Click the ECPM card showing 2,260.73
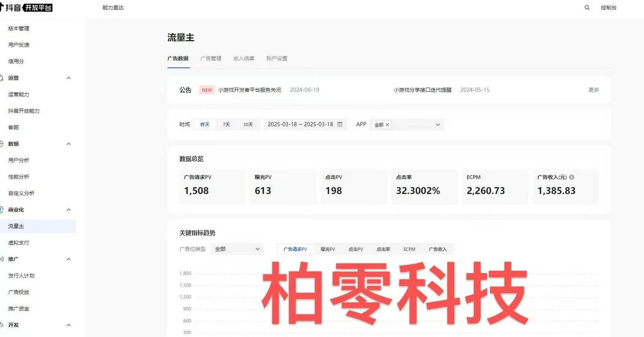Viewport: 644px width, 337px height. [x=495, y=187]
